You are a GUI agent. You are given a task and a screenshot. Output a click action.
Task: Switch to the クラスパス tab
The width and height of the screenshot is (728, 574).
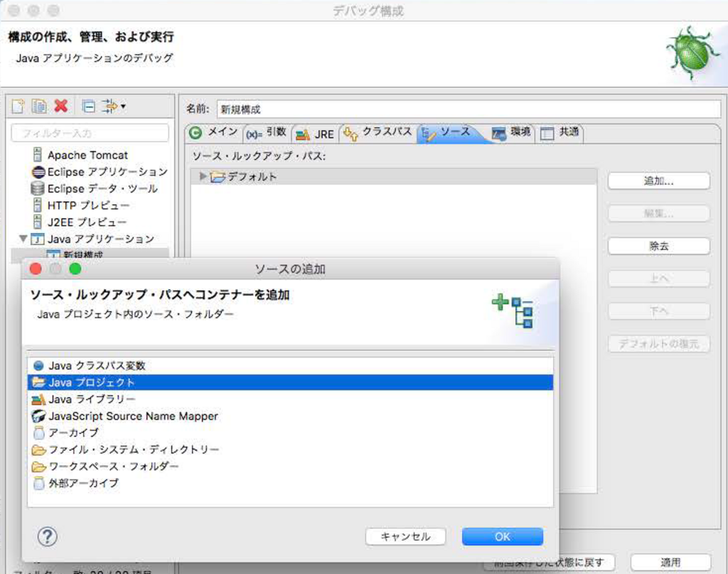pyautogui.click(x=378, y=133)
